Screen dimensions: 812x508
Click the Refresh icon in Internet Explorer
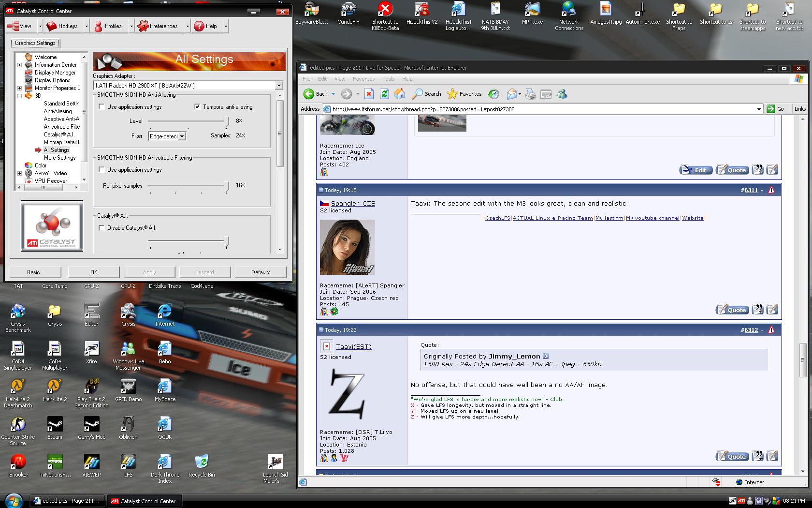384,94
